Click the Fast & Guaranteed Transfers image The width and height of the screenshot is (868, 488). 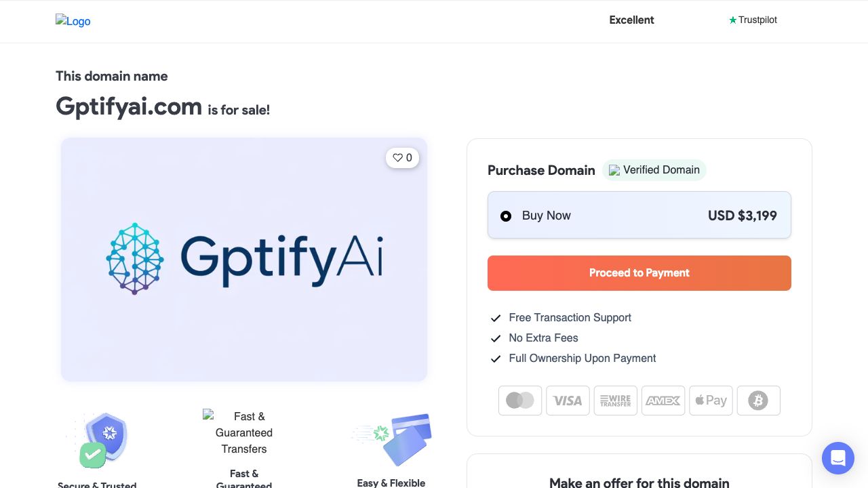click(x=243, y=432)
